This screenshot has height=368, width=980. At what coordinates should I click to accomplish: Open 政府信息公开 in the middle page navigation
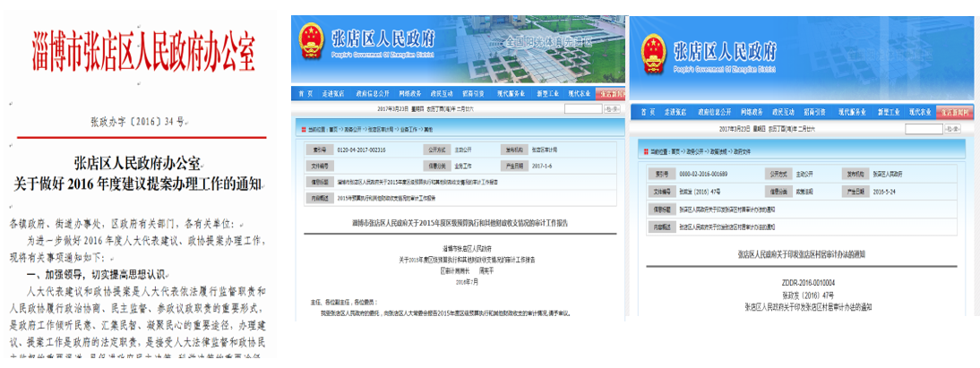click(x=371, y=92)
